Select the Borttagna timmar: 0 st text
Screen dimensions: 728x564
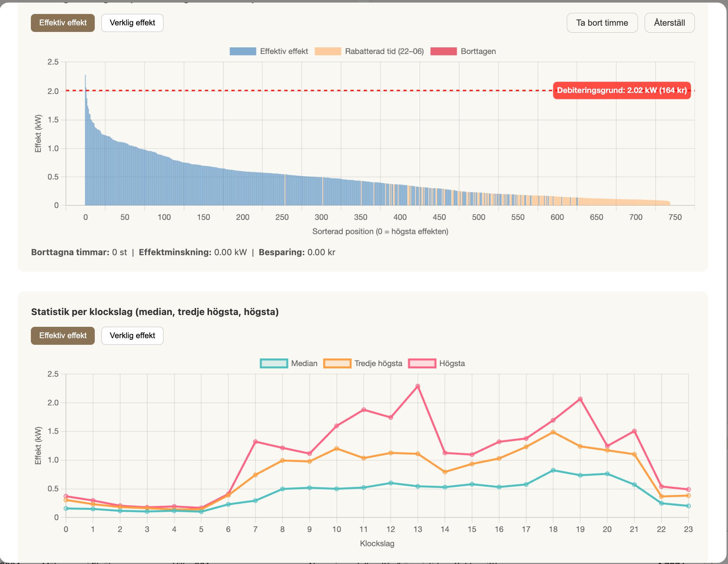tap(79, 252)
